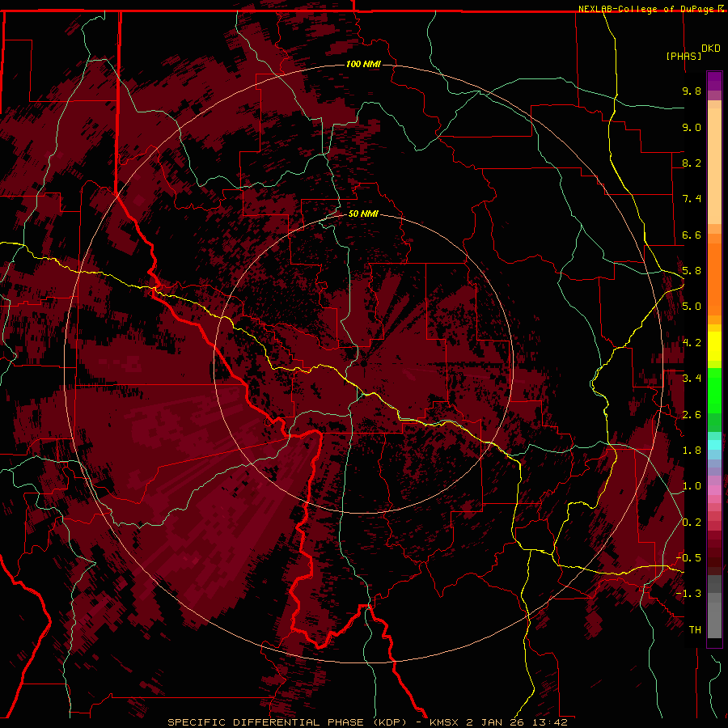Click the 9.8 value on the scale
The height and width of the screenshot is (728, 728).
pyautogui.click(x=692, y=91)
